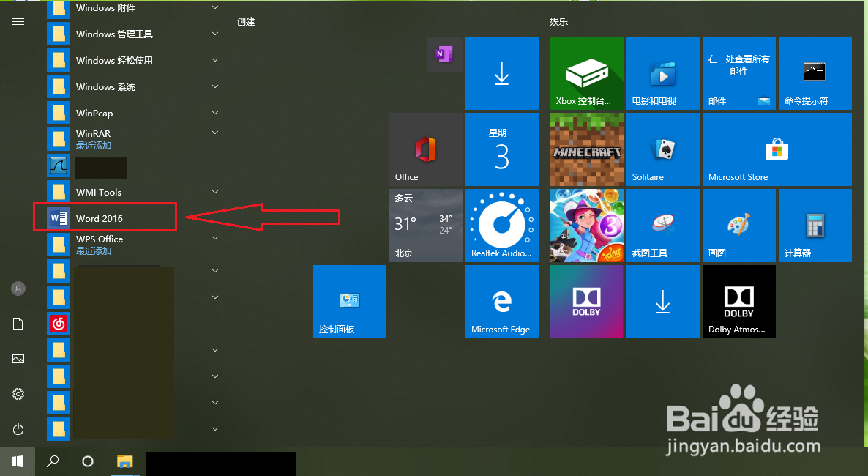
Task: Click the 创建 group heading
Action: coord(246,22)
